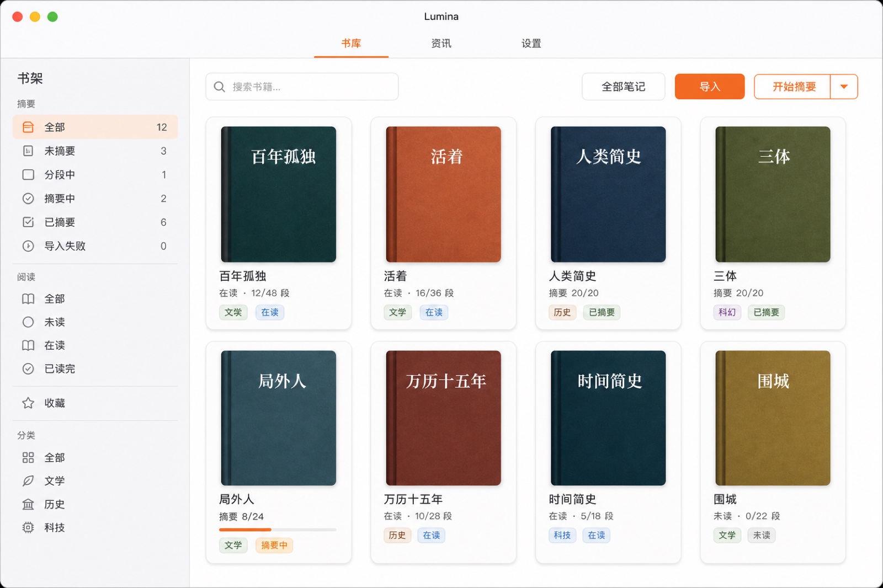883x588 pixels.
Task: Click the orange 导入 button
Action: point(710,87)
